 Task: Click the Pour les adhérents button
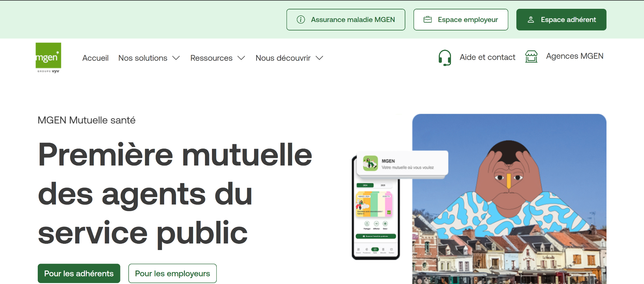(x=79, y=273)
